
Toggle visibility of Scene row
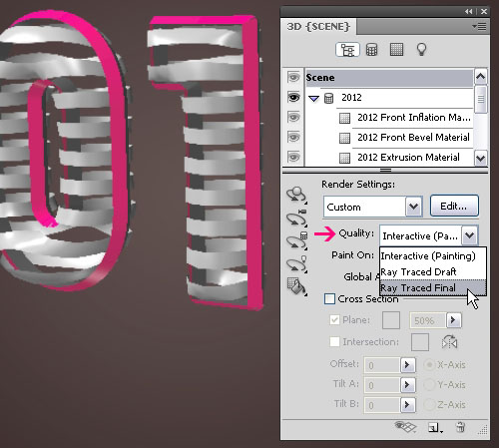(293, 78)
